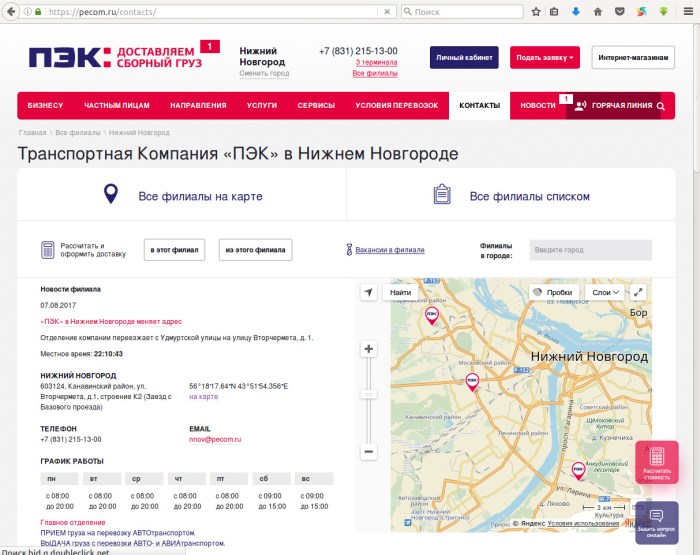The width and height of the screenshot is (700, 555).
Task: Click the southern PEK marker near проспект Гагарина
Action: click(x=578, y=471)
